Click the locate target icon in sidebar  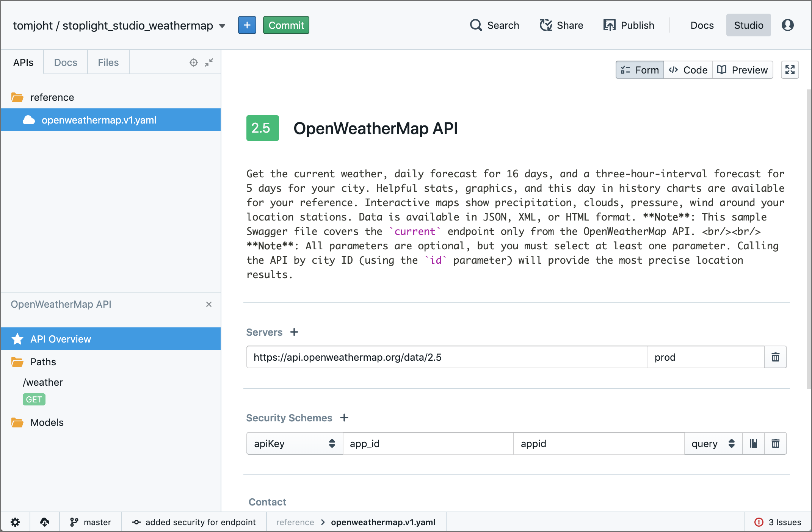[x=194, y=63]
